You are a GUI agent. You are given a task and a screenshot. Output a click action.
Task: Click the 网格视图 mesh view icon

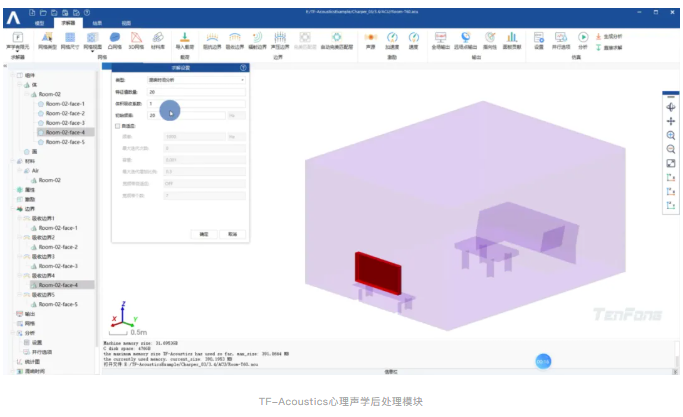pyautogui.click(x=92, y=37)
